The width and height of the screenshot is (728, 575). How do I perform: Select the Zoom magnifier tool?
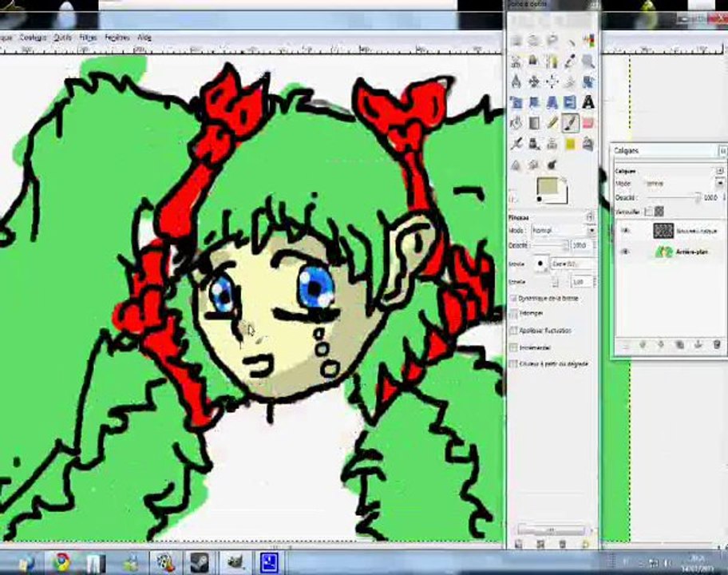click(x=588, y=61)
